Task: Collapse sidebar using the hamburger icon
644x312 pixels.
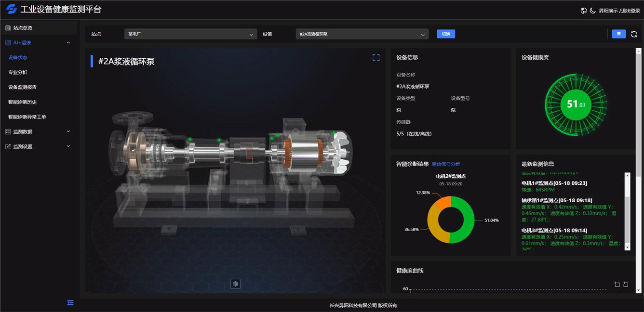Action: tap(70, 303)
